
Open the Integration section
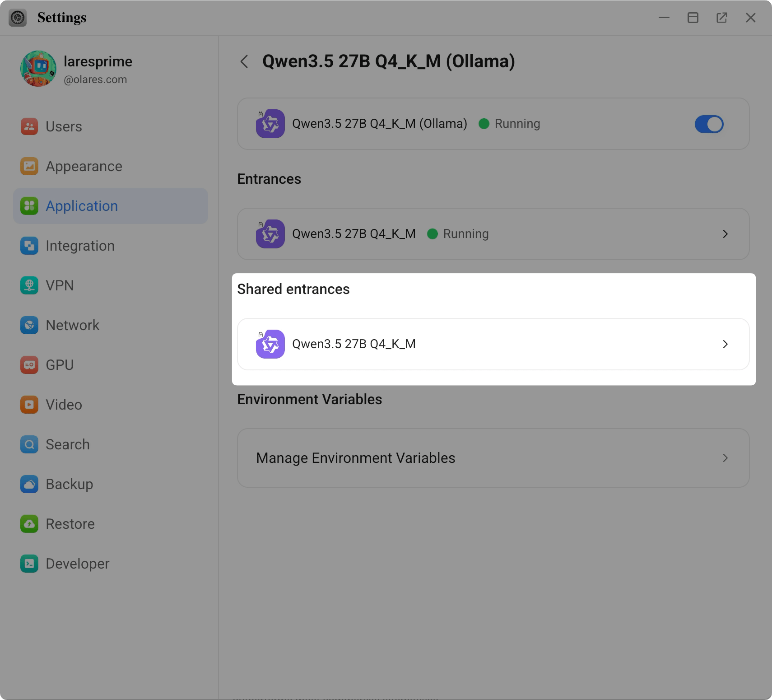coord(80,246)
